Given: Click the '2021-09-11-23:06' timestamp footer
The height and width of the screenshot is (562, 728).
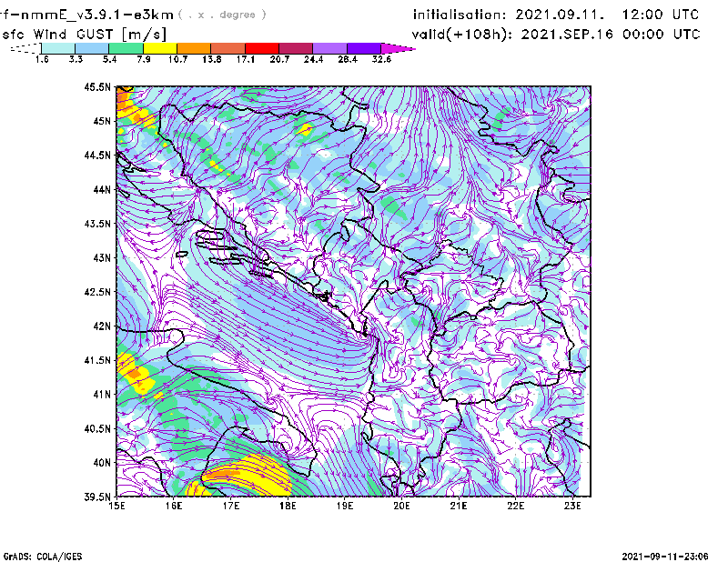Looking at the screenshot, I should click(x=665, y=557).
